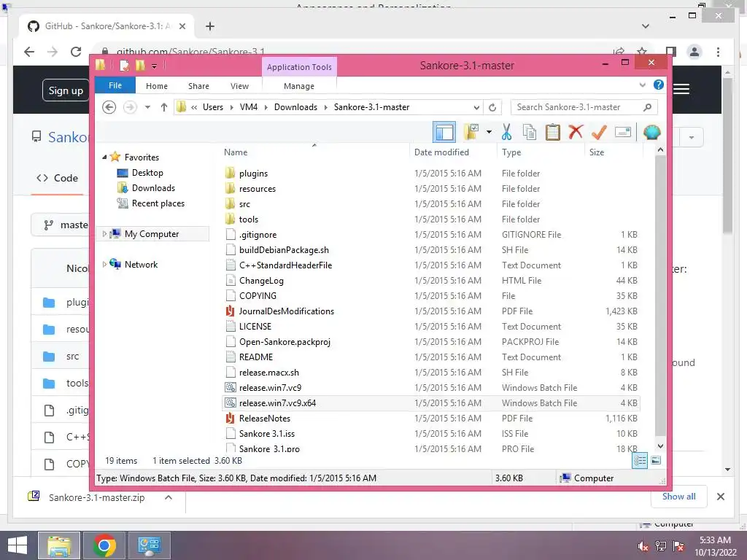Click the VM4 breadcrumb in address bar
Image resolution: width=747 pixels, height=560 pixels.
[249, 107]
